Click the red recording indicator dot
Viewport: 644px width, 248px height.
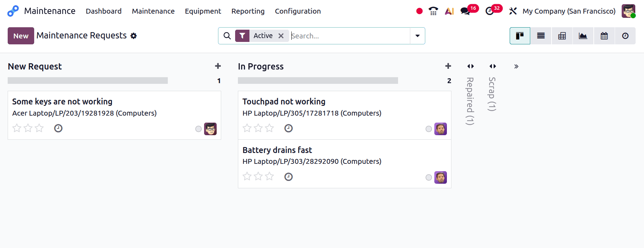point(419,11)
